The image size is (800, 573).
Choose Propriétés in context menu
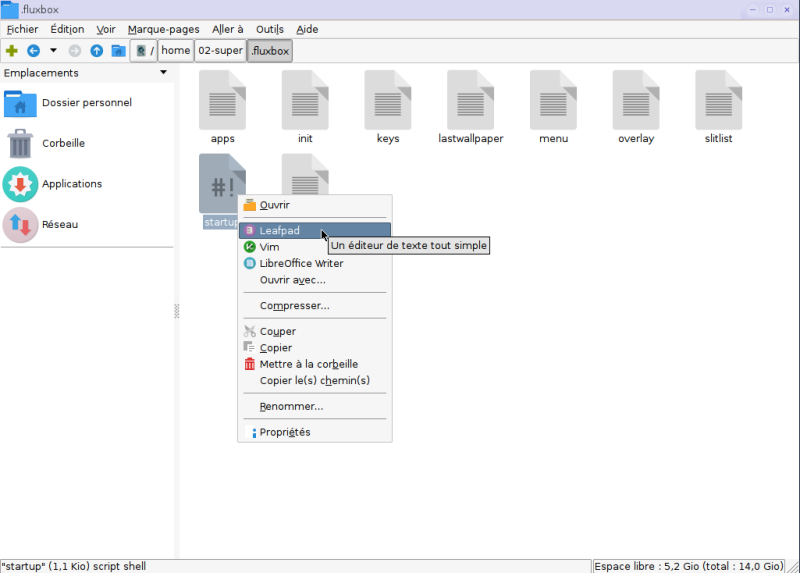point(315,432)
